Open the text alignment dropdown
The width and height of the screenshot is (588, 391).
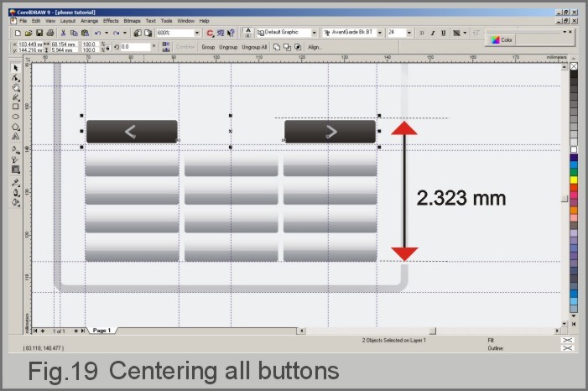465,33
